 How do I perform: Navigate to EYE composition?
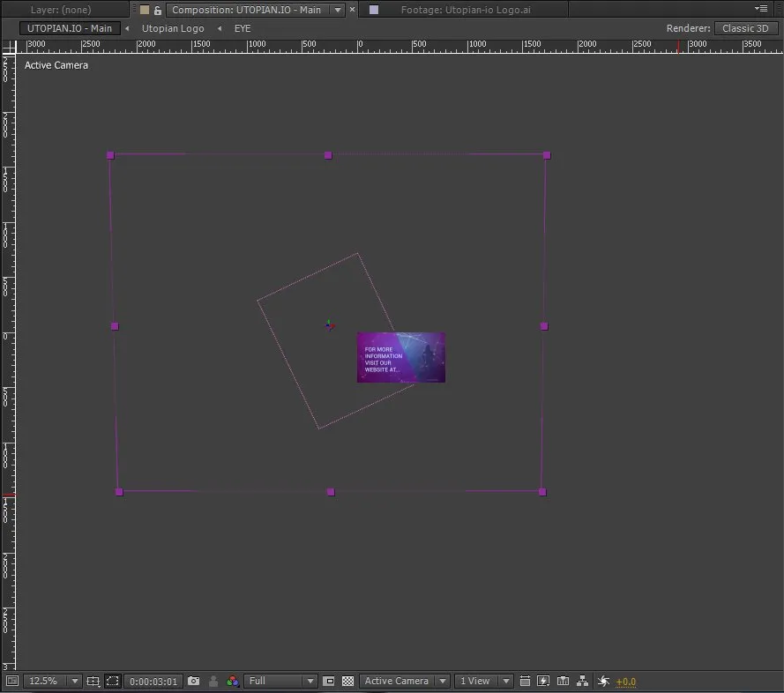click(243, 28)
